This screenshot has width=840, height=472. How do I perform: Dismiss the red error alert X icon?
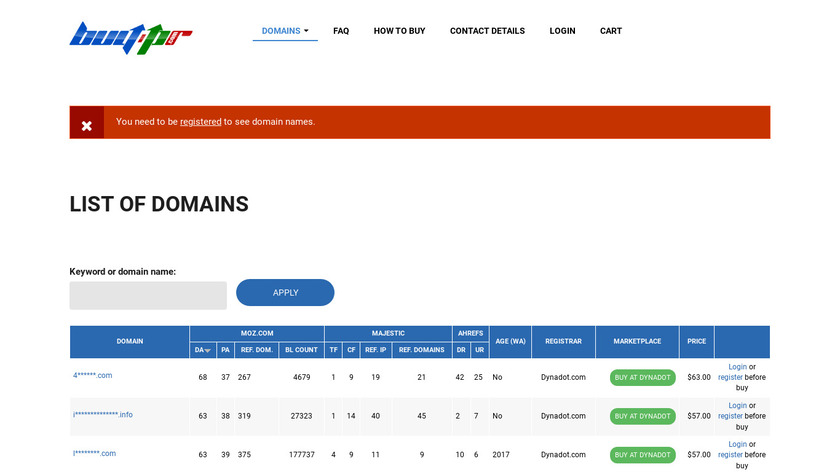(x=87, y=125)
